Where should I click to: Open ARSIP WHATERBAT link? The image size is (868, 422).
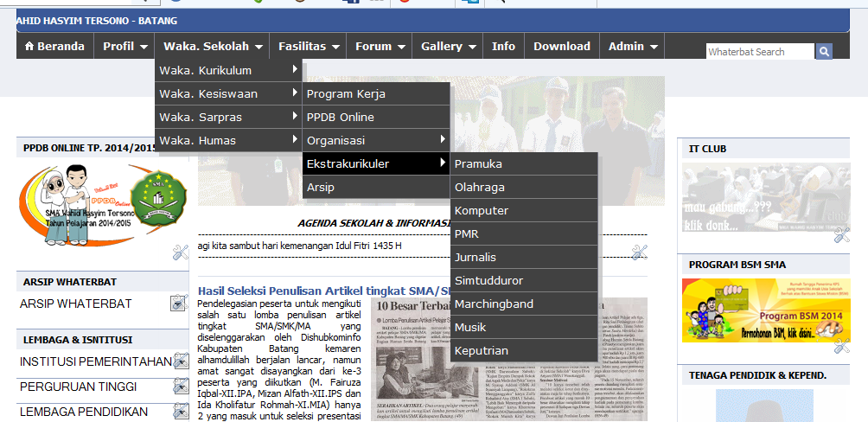coord(76,304)
